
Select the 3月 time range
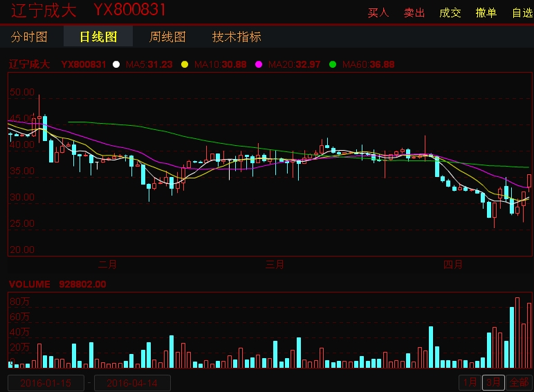click(493, 382)
